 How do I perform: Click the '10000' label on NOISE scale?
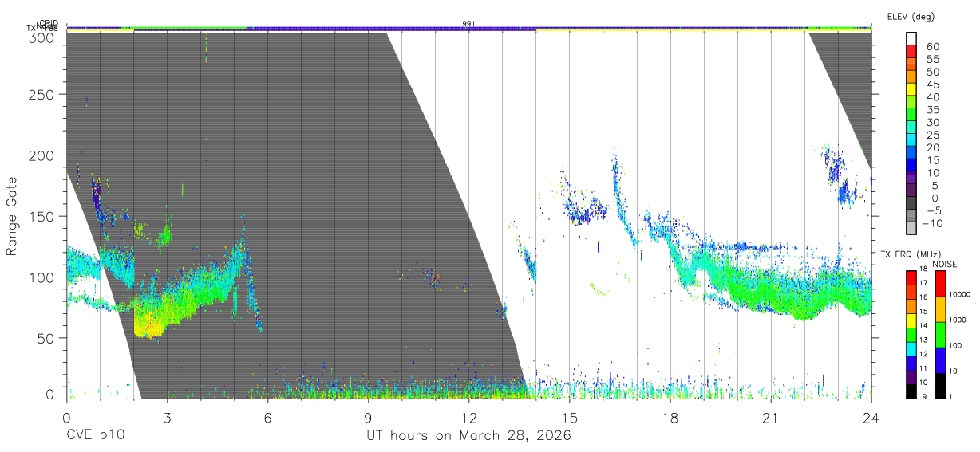tap(959, 295)
